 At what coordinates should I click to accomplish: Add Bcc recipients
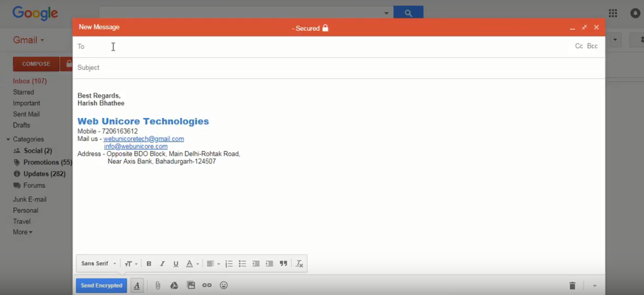592,46
